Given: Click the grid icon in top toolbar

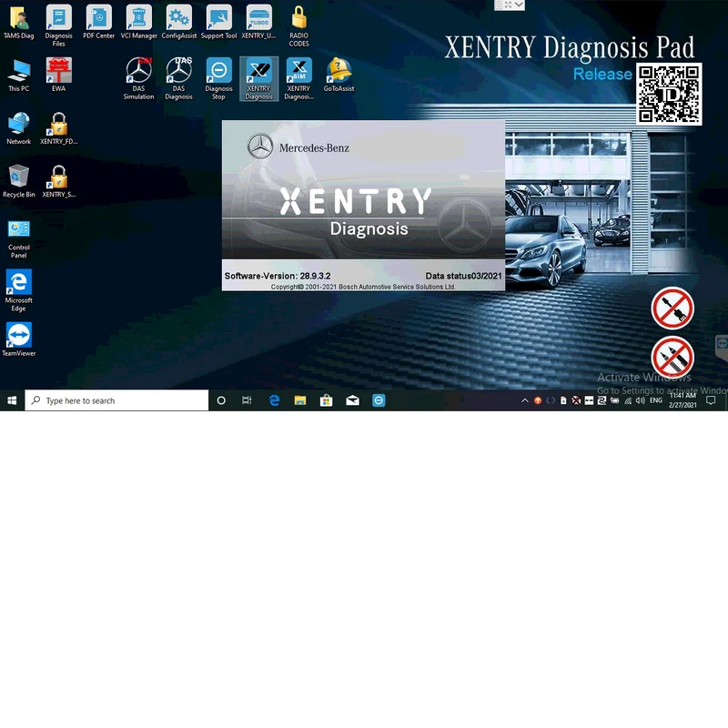Looking at the screenshot, I should [499, 5].
